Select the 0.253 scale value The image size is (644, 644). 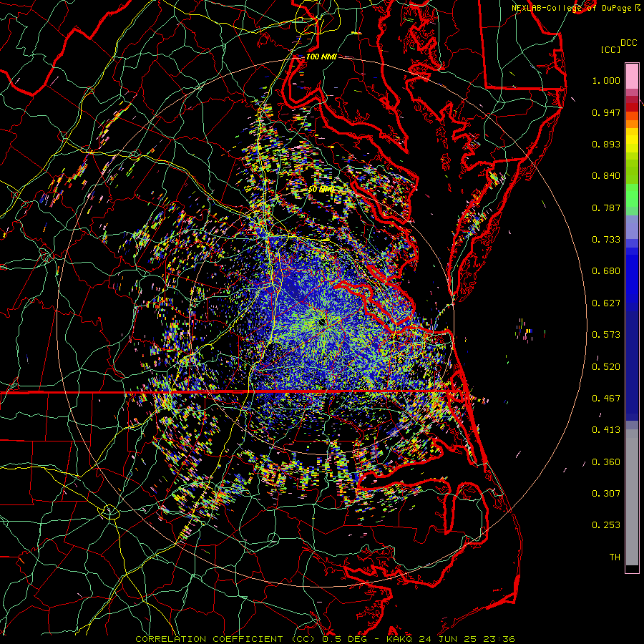[x=606, y=525]
